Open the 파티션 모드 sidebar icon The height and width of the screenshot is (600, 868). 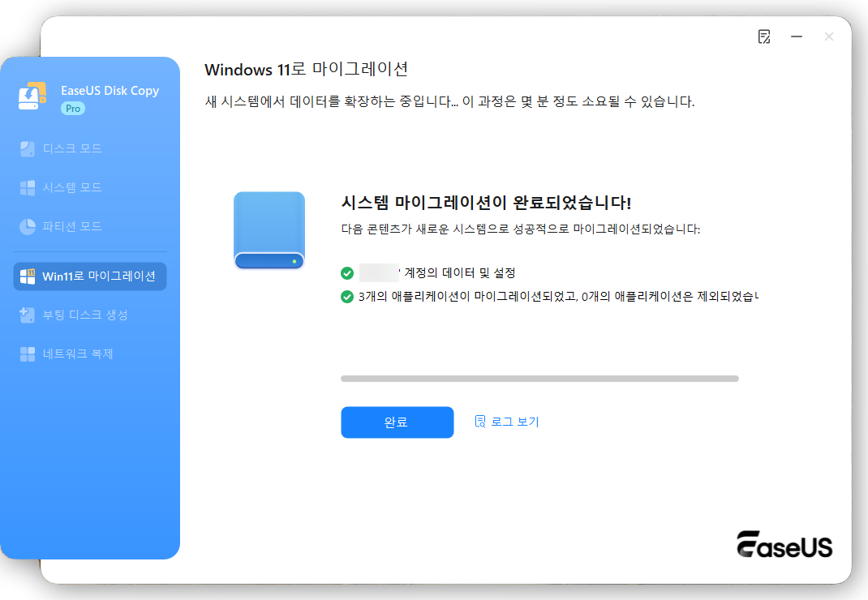pos(27,225)
